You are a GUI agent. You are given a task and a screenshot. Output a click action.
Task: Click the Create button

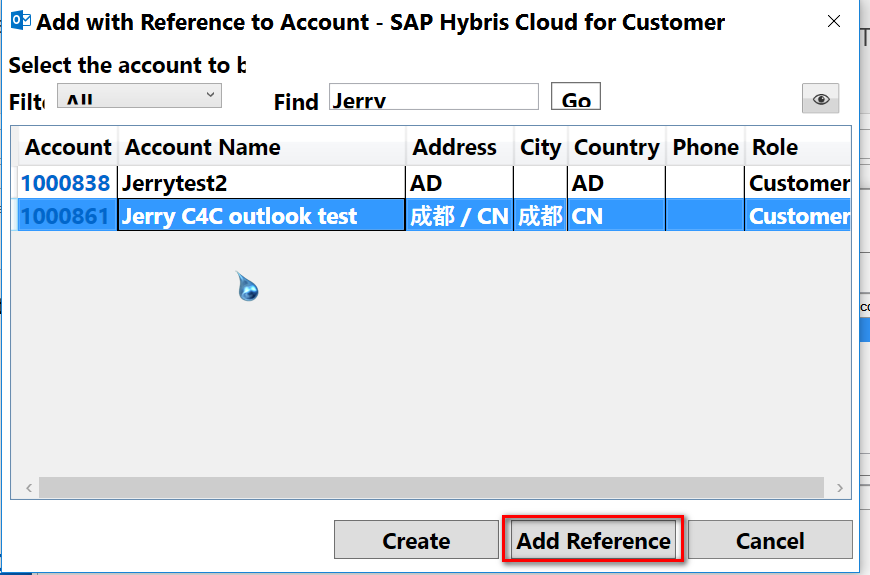416,541
